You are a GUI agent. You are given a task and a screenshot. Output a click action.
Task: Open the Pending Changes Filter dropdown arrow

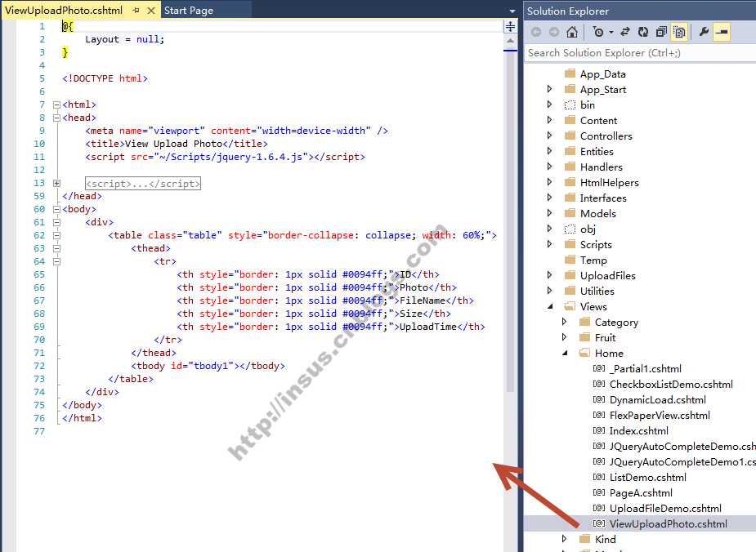click(x=611, y=33)
